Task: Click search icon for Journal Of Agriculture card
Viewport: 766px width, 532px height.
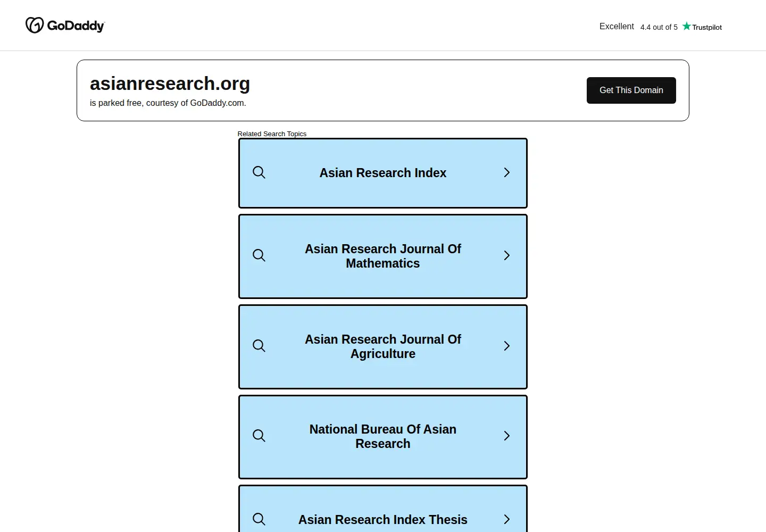Action: (x=259, y=346)
